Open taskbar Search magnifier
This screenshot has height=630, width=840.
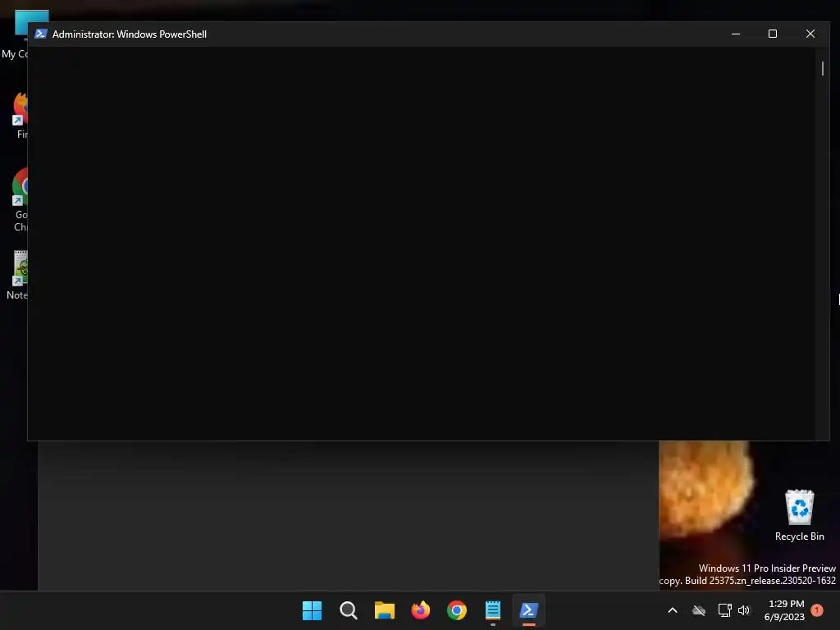pos(348,610)
